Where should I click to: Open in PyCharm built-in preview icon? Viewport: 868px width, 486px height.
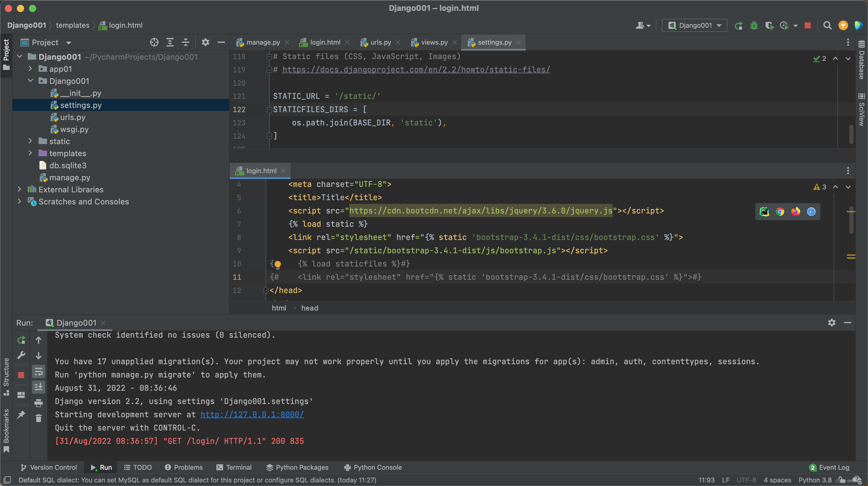pos(764,212)
